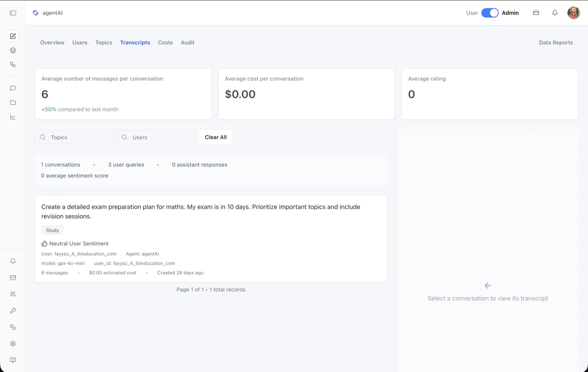Open the globe explore icon in sidebar

pyautogui.click(x=13, y=50)
